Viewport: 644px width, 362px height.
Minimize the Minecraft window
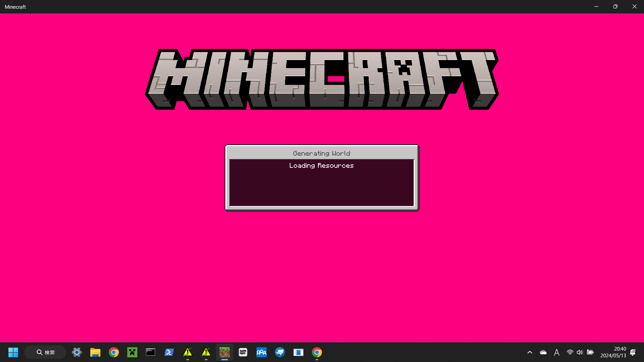point(596,7)
